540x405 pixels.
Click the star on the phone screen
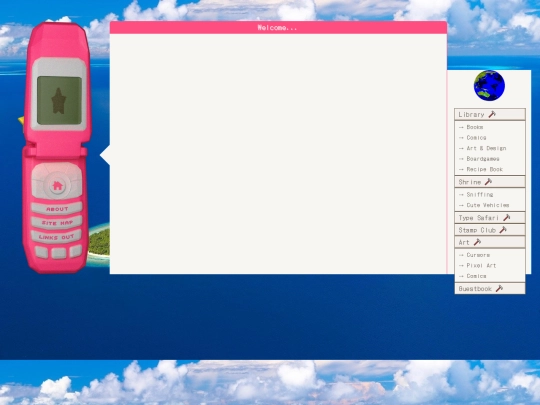click(59, 101)
